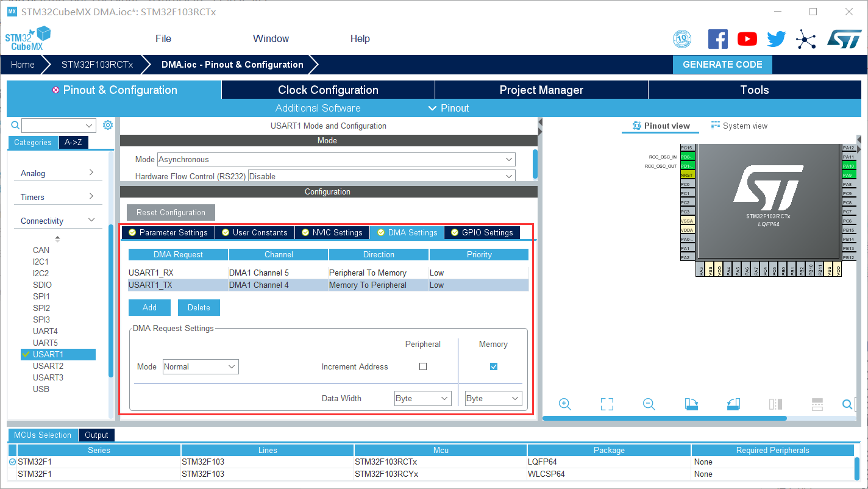
Task: Click the ST community network icon
Action: tap(806, 40)
